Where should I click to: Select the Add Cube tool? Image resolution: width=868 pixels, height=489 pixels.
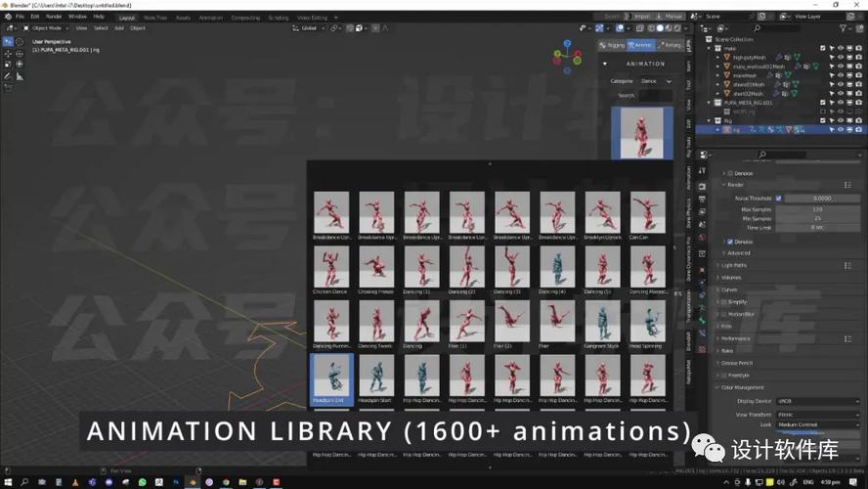(x=8, y=88)
